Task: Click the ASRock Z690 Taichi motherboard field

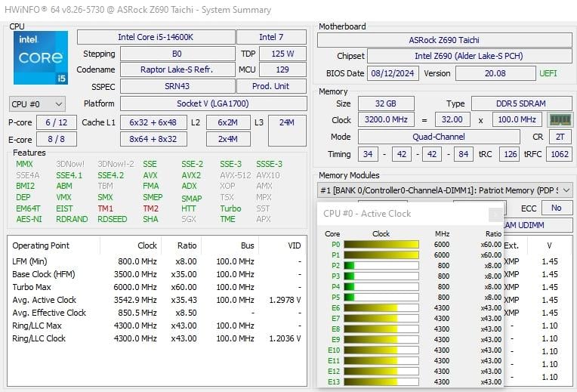Action: 443,40
